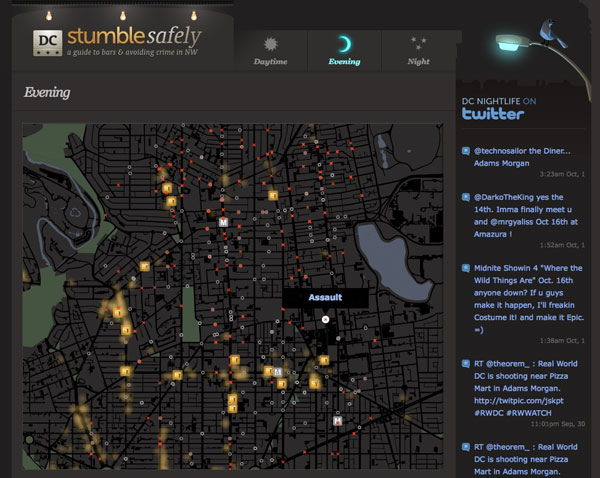
Task: Click the lower marker of the stacked bar pair
Action: (x=232, y=408)
